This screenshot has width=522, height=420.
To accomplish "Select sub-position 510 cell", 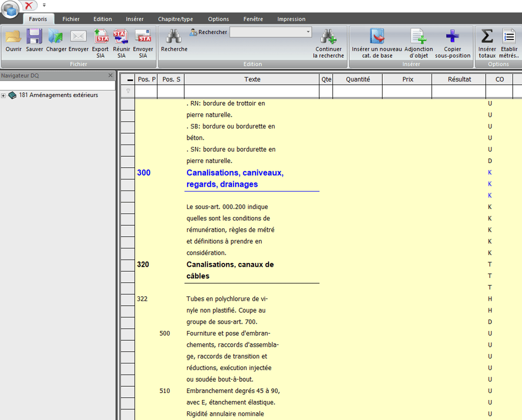I will [164, 391].
